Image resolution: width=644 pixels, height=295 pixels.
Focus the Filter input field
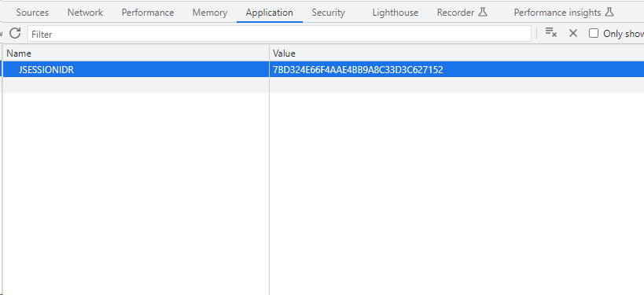coord(279,34)
